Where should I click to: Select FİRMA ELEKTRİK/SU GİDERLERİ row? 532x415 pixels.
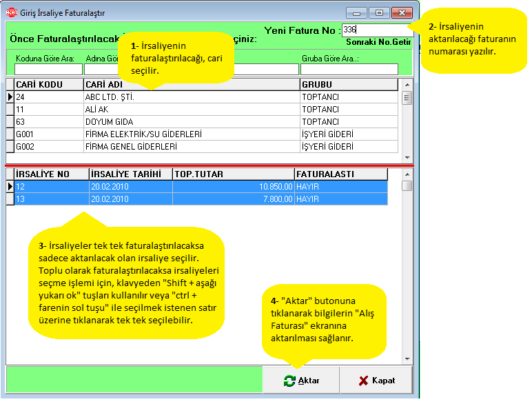191,134
